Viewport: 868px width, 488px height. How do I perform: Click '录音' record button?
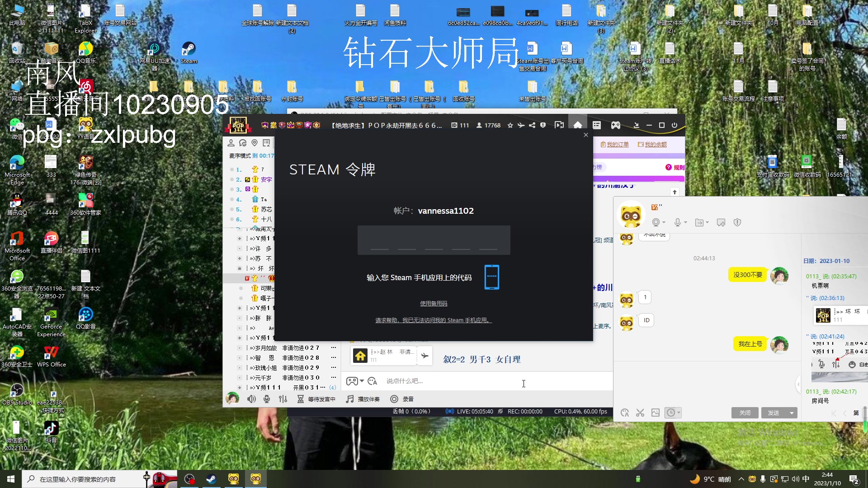(x=402, y=399)
